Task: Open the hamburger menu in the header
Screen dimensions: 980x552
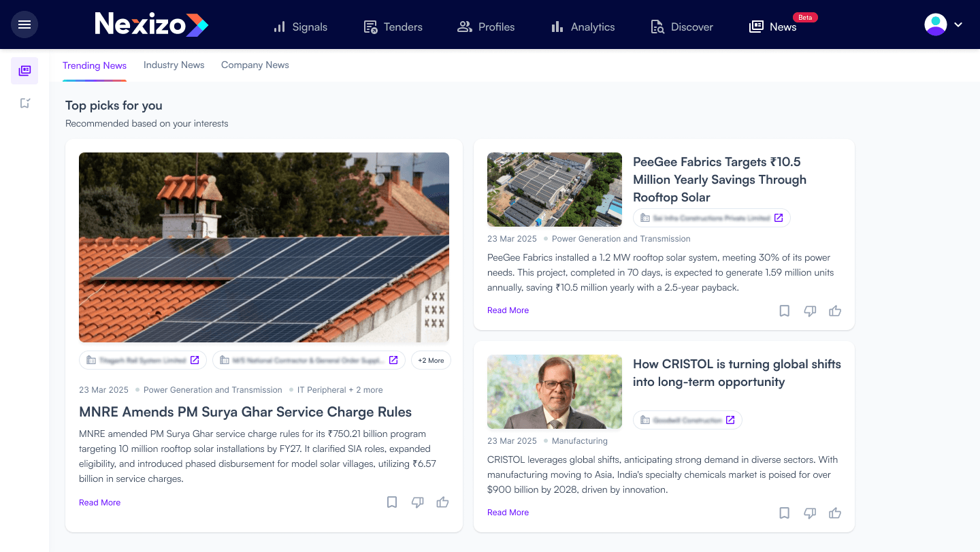Action: pyautogui.click(x=24, y=25)
